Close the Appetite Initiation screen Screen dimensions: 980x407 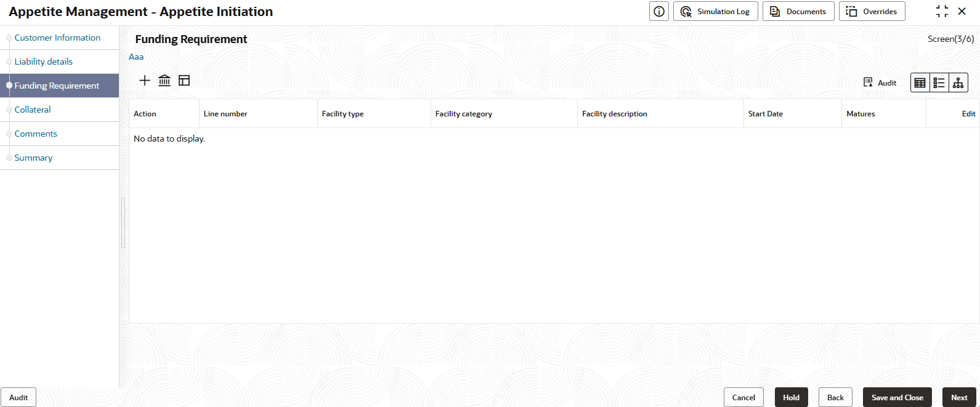point(962,11)
